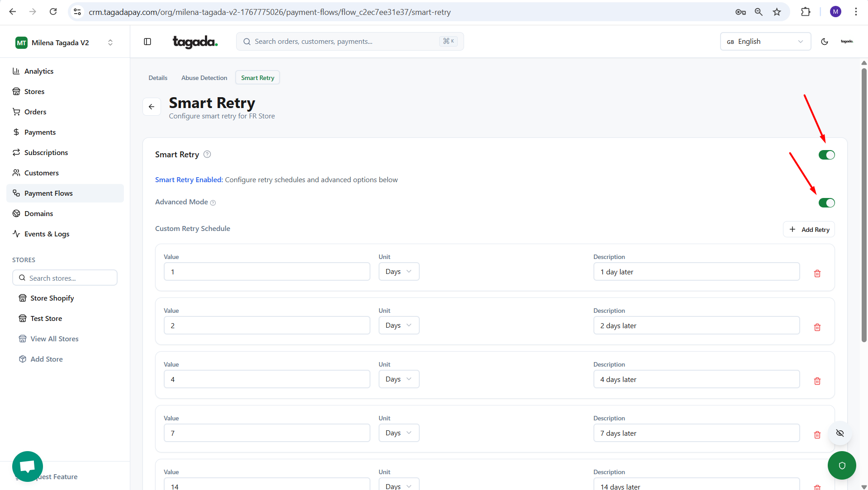868x490 pixels.
Task: Open the Smart Retry help question icon
Action: [207, 154]
